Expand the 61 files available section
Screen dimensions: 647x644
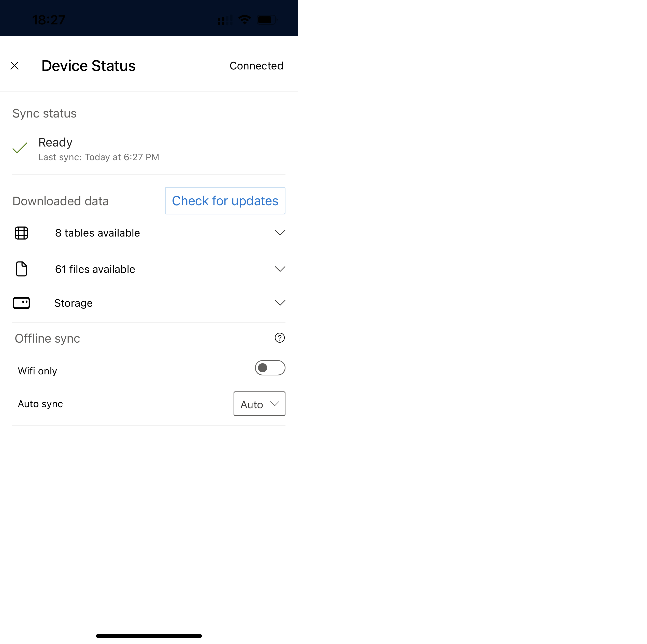tap(281, 269)
